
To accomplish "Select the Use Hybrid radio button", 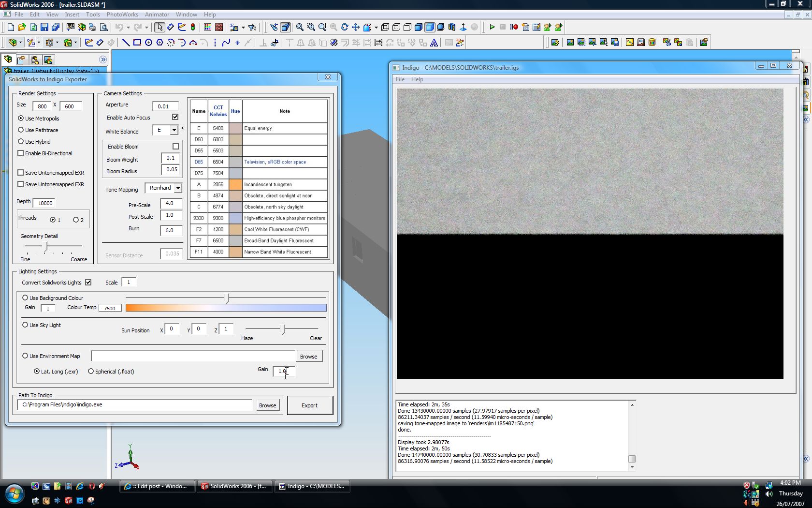I will click(x=21, y=141).
